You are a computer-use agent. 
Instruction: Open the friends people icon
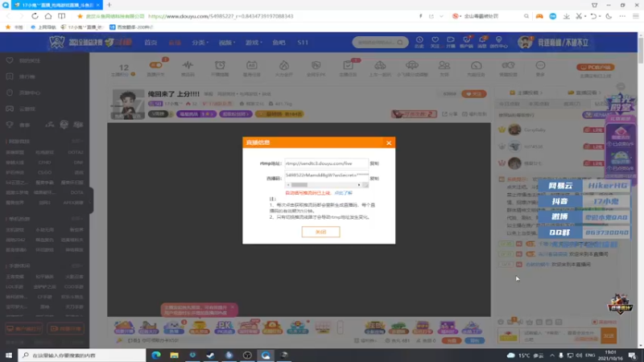click(444, 68)
